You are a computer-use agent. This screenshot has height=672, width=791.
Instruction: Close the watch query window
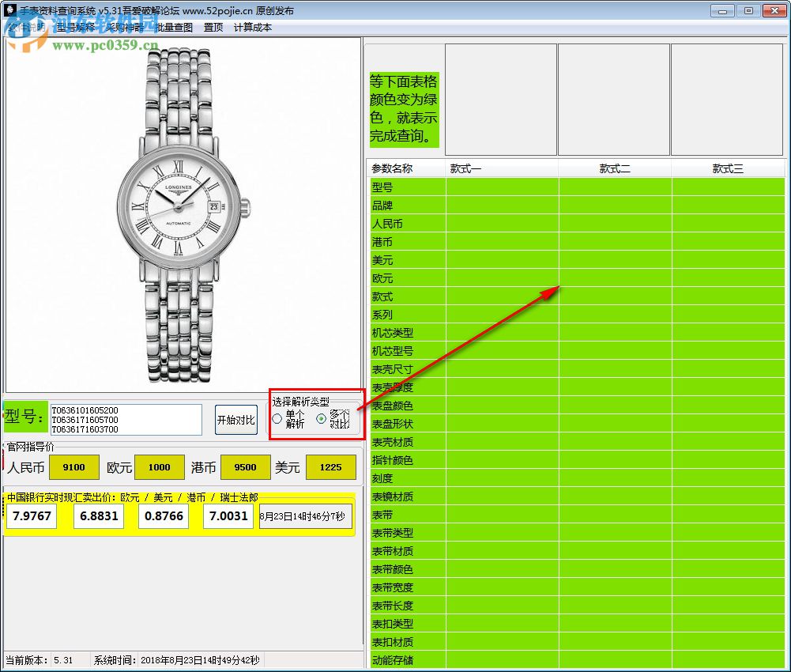point(774,10)
